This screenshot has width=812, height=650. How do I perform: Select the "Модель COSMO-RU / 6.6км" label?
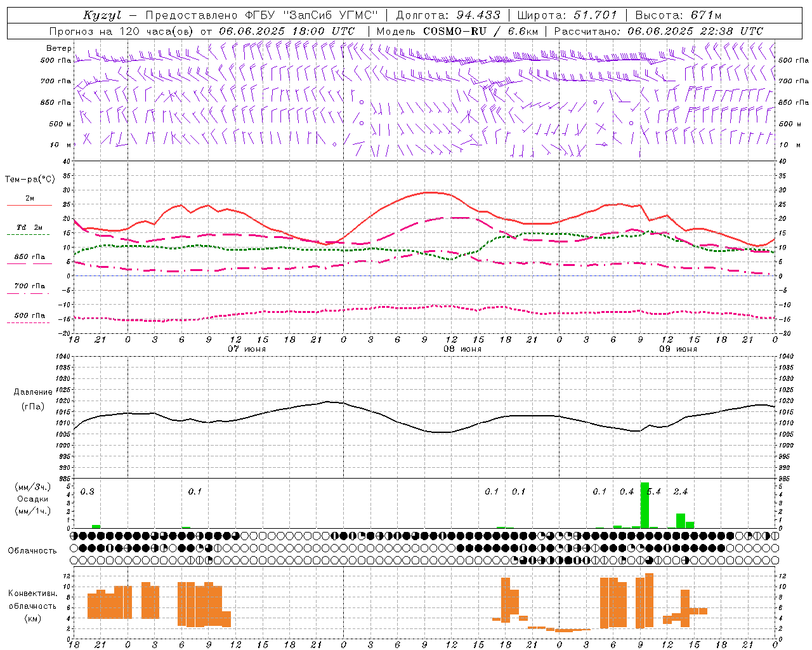457,31
